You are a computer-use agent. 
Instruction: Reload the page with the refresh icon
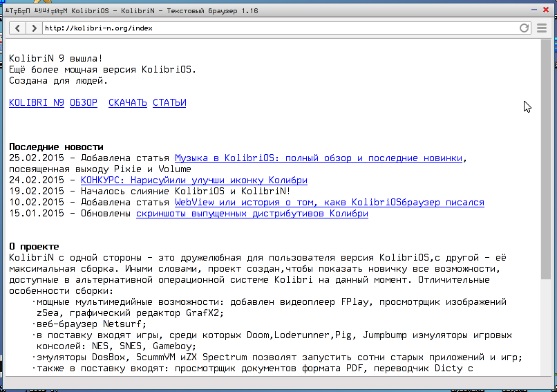tap(525, 28)
